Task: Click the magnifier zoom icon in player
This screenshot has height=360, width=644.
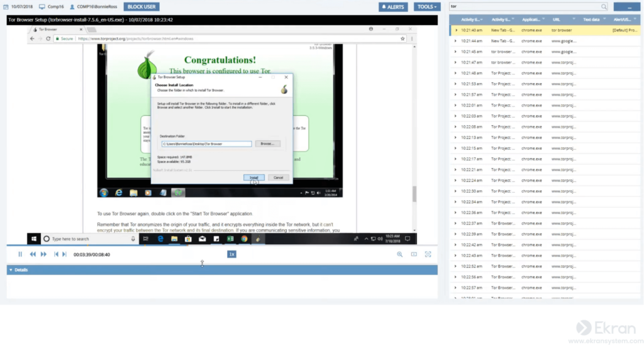Action: pos(399,254)
